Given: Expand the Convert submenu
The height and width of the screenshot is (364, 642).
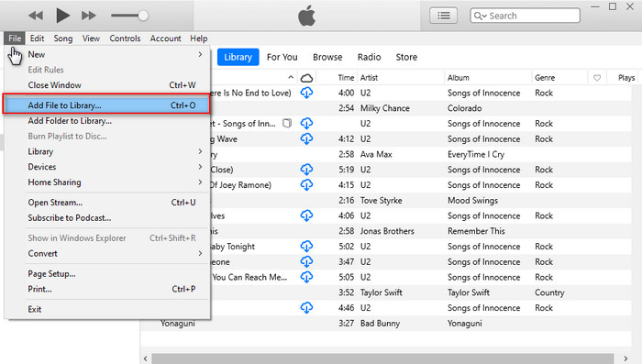Looking at the screenshot, I should click(x=107, y=253).
